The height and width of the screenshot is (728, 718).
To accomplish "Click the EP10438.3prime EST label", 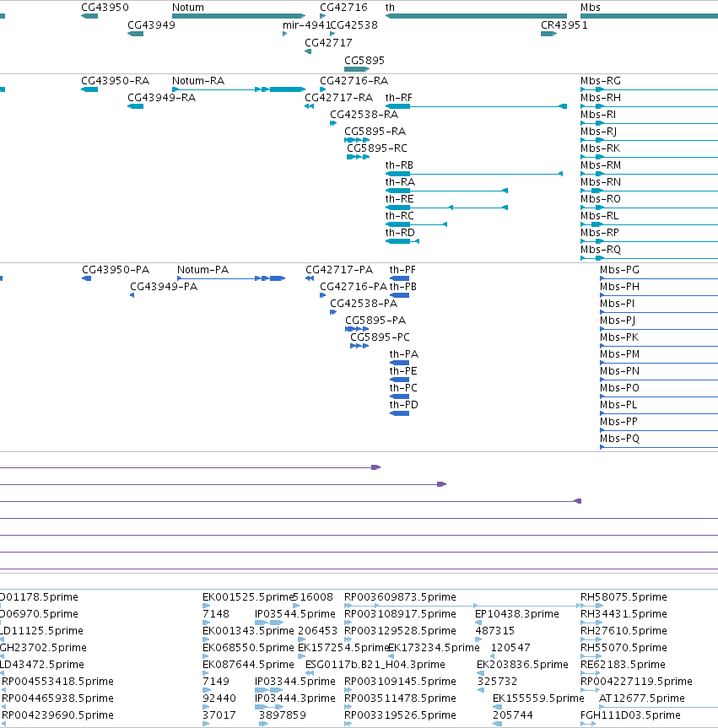I will coord(517,614).
